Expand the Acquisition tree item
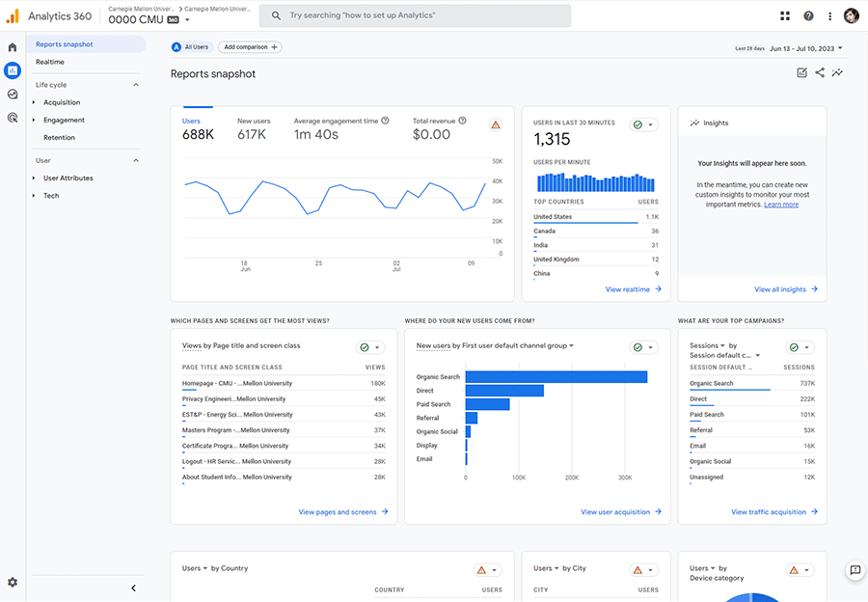 tap(34, 102)
